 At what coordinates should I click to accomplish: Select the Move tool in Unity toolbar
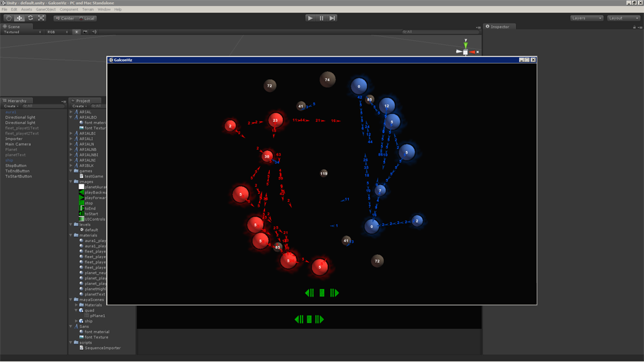point(19,18)
